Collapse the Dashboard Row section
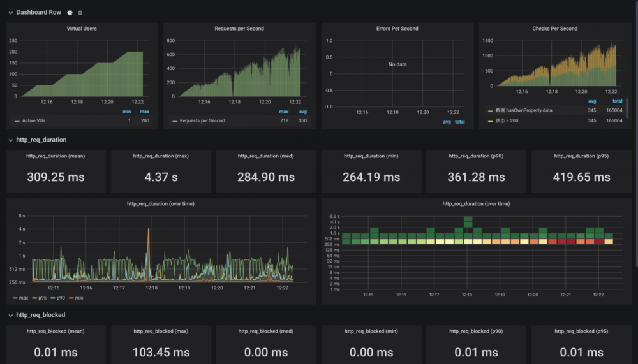The image size is (638, 364). pos(11,13)
